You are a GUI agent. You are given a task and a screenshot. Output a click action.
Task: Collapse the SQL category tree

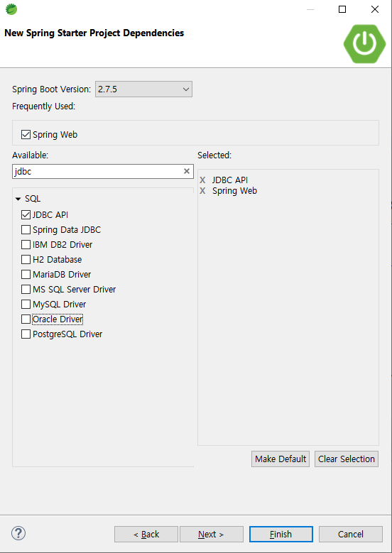pyautogui.click(x=18, y=199)
